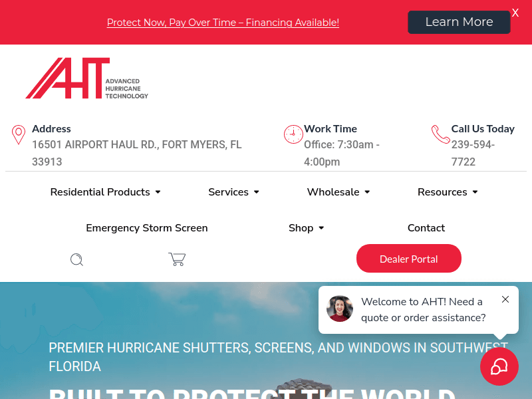Image resolution: width=532 pixels, height=399 pixels.
Task: Open the Dealer Portal button
Action: tap(409, 259)
